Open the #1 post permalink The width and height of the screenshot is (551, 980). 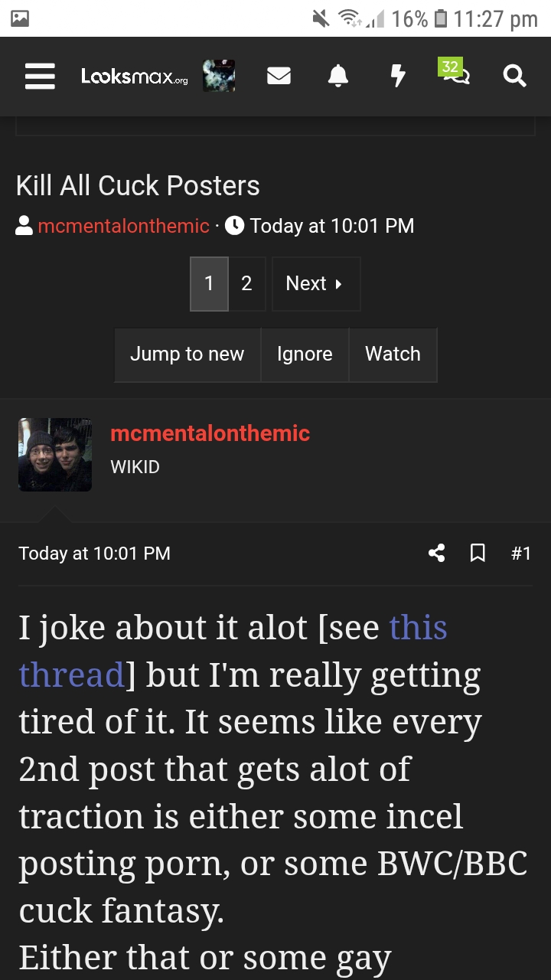(x=521, y=553)
